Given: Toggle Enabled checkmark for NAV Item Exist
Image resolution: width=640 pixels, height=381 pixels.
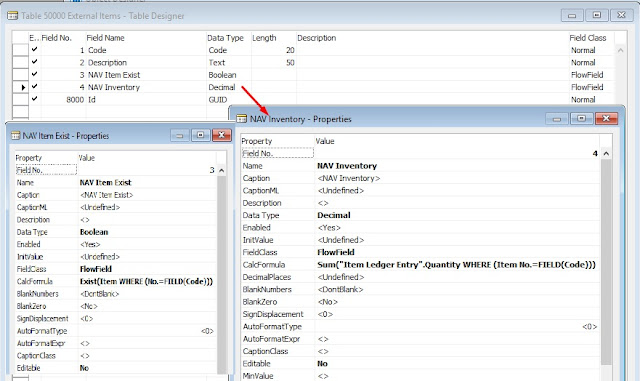Looking at the screenshot, I should (x=34, y=74).
